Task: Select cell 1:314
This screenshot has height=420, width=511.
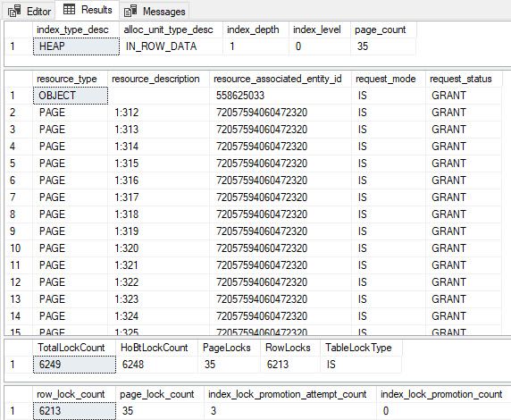Action: [x=158, y=147]
